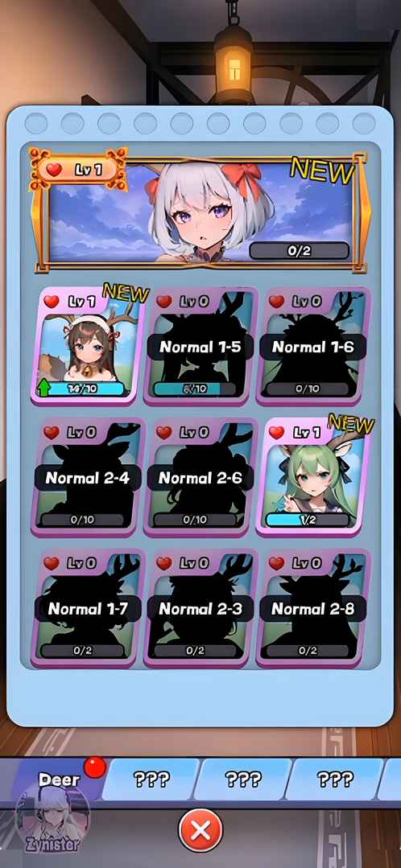This screenshot has height=868, width=401.
Task: Click the heart icon on Normal 1-7 card
Action: (x=52, y=563)
